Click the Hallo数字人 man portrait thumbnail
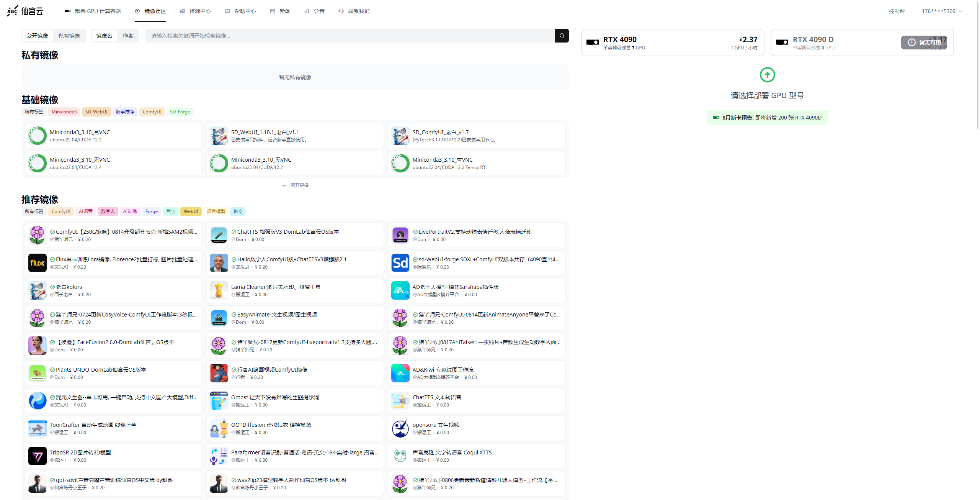The width and height of the screenshot is (980, 500). (219, 263)
